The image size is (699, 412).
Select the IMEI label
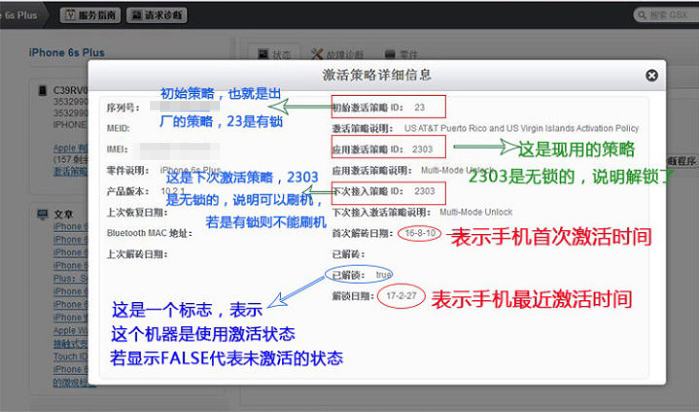coord(117,149)
